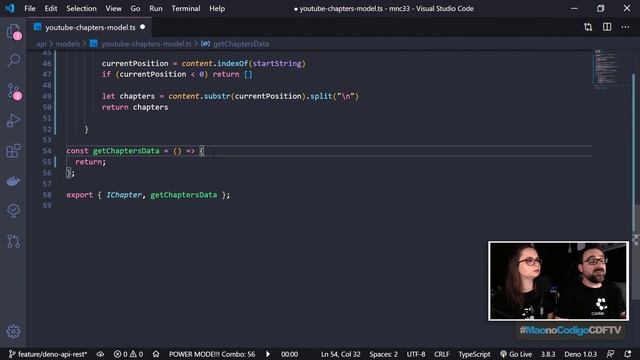The width and height of the screenshot is (640, 360).
Task: Click the webcam video overlay
Action: 558,281
